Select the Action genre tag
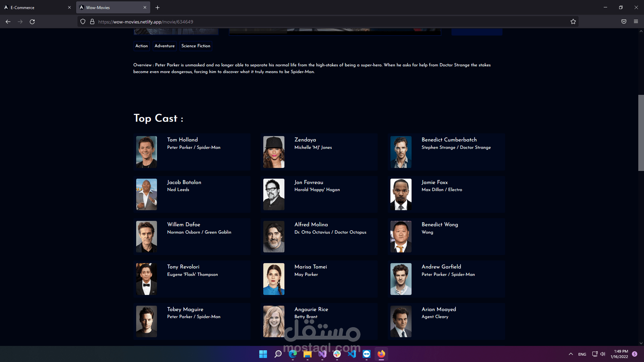 [141, 46]
